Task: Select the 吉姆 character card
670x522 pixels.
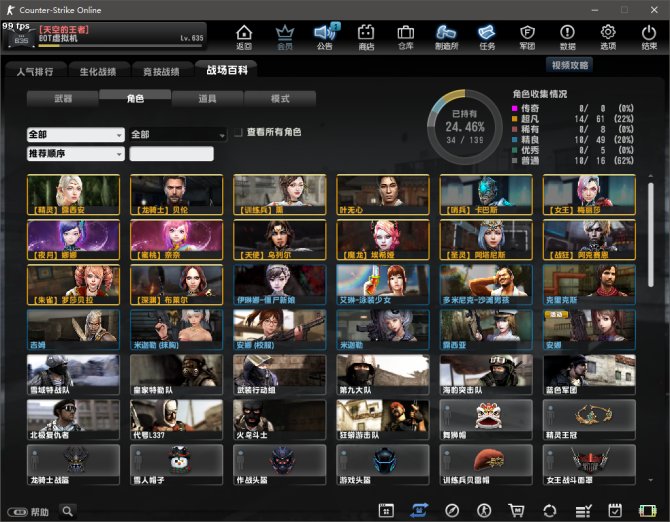Action: click(x=73, y=330)
